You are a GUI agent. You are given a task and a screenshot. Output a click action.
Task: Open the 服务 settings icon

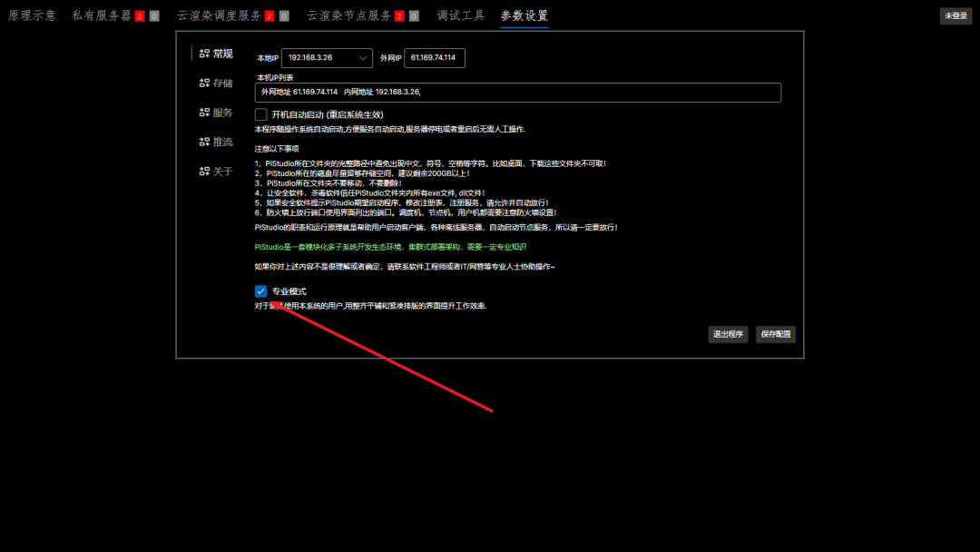[204, 113]
